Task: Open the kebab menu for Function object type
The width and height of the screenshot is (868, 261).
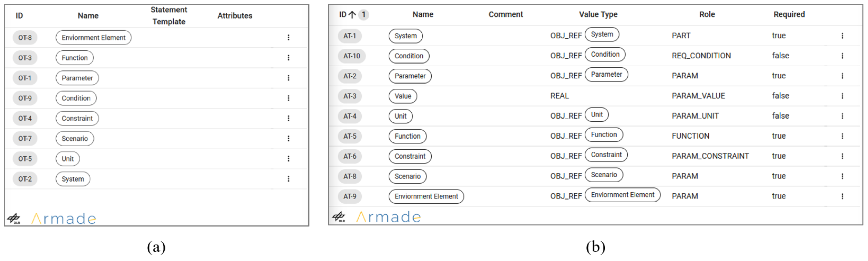Action: click(288, 57)
